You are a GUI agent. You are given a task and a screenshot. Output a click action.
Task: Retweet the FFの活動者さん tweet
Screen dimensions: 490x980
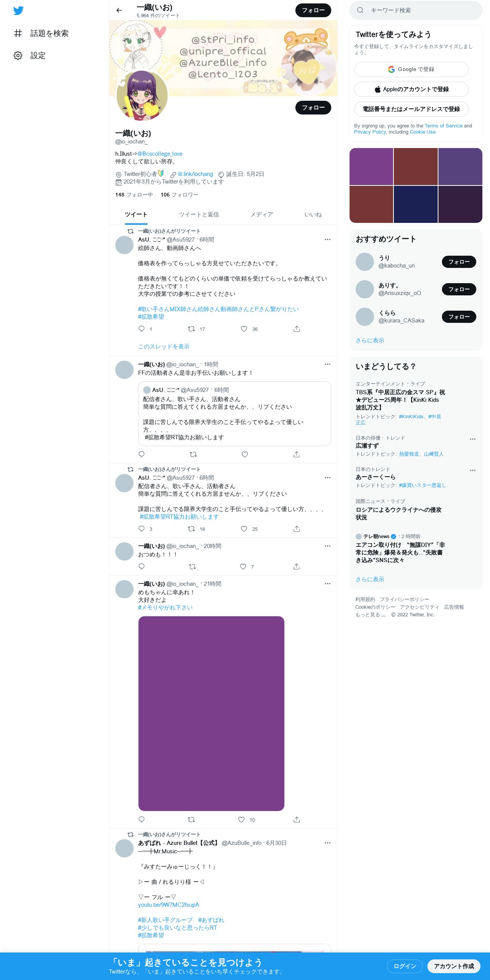193,454
